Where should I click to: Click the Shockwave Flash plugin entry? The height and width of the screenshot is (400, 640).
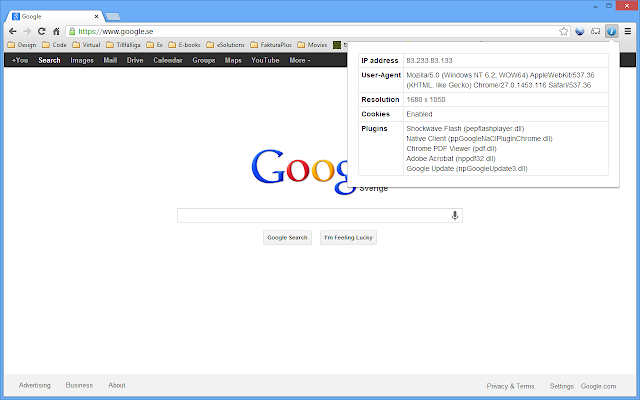[465, 129]
